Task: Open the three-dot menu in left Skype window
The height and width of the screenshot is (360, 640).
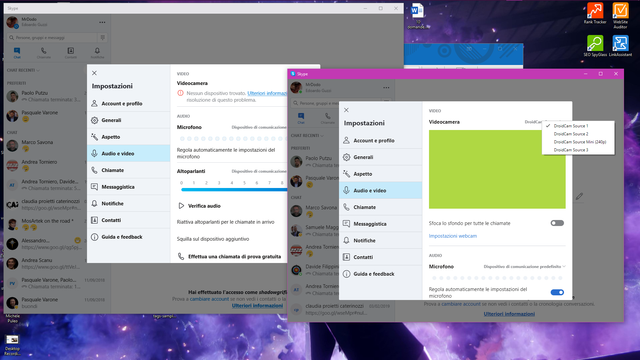Action: click(x=102, y=22)
